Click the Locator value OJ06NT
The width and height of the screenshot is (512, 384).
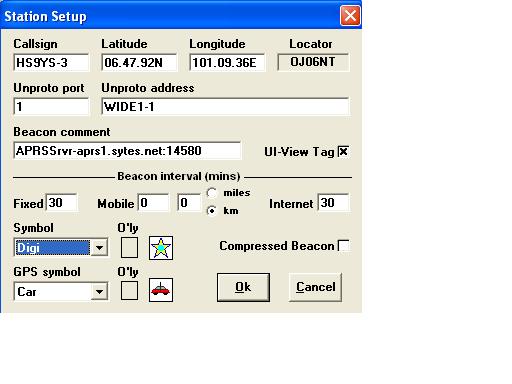tap(313, 62)
